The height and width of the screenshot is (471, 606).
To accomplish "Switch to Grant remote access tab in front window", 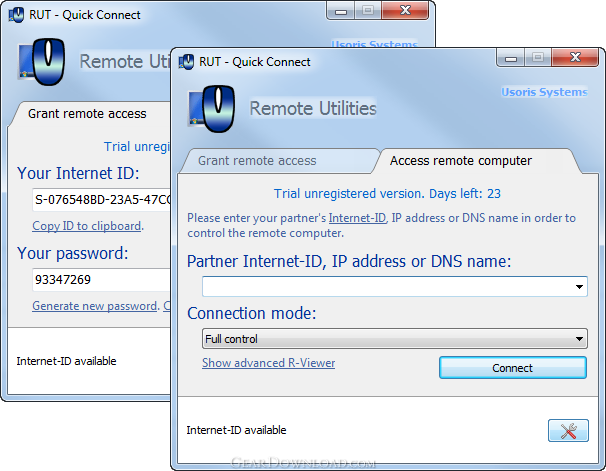I will click(x=257, y=161).
